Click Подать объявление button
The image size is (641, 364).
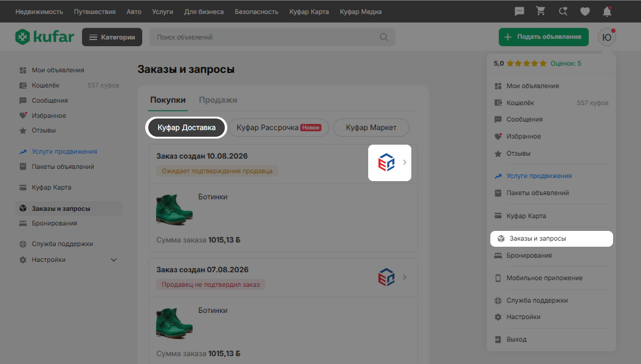point(543,37)
